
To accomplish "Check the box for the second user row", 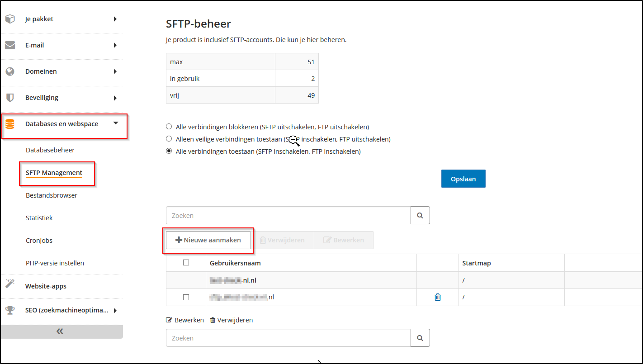I will click(x=186, y=297).
